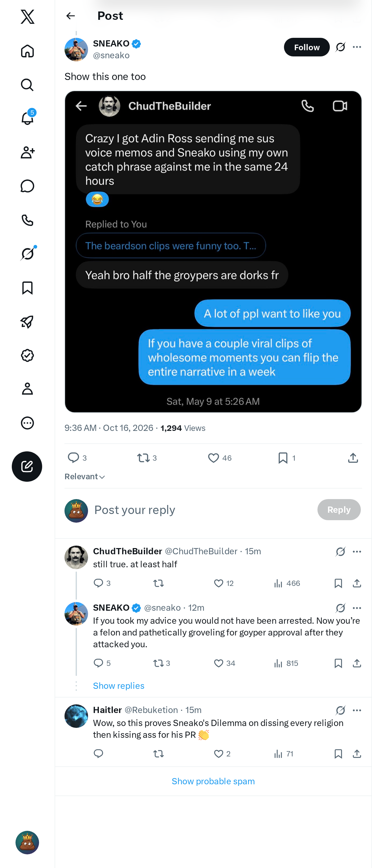Open the X logo home link
This screenshot has width=372, height=868.
pyautogui.click(x=27, y=16)
